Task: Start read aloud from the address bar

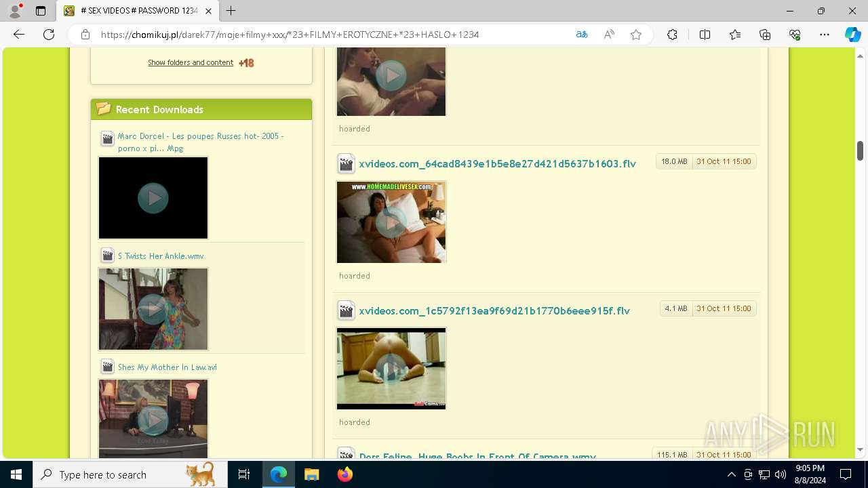Action: tap(609, 35)
